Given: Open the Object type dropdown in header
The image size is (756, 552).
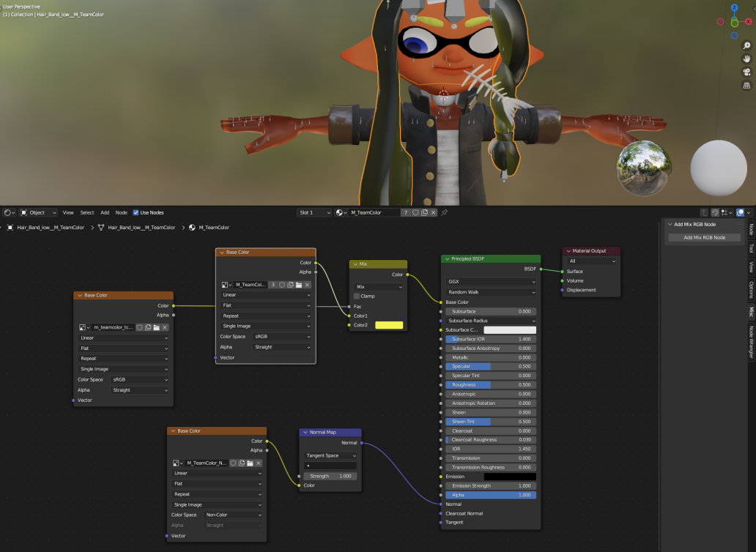Looking at the screenshot, I should 39,212.
